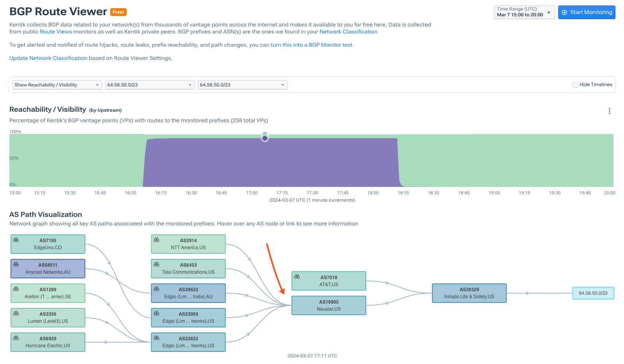Select the AS19905 Neustar node
Image resolution: width=624 pixels, height=364 pixels.
(x=329, y=306)
